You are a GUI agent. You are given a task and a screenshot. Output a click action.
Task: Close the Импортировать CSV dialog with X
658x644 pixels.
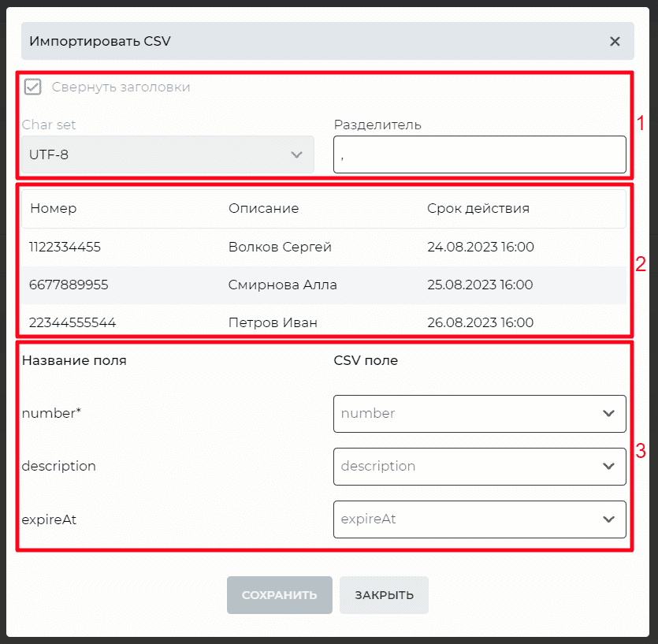(x=615, y=41)
